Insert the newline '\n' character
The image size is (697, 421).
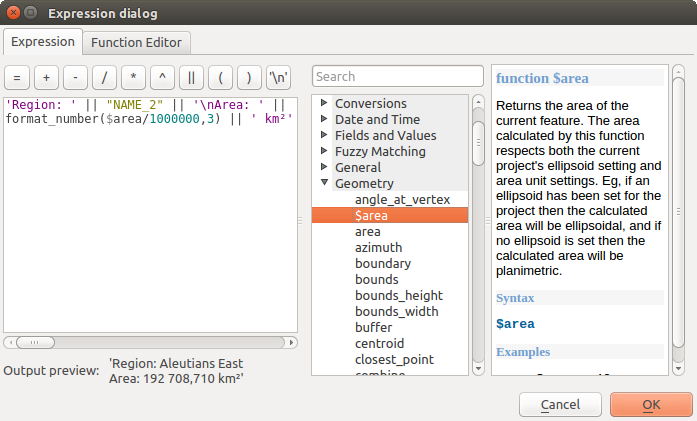[x=278, y=77]
